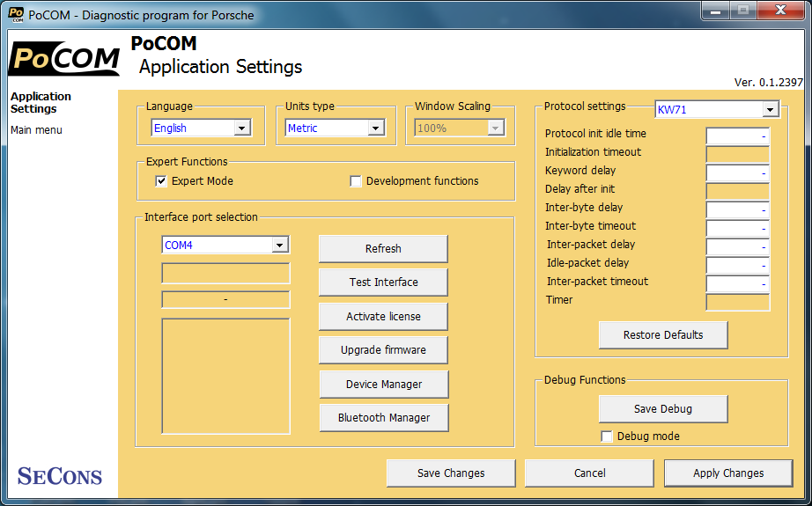Enable the Development functions checkbox
The width and height of the screenshot is (812, 506).
pyautogui.click(x=355, y=181)
